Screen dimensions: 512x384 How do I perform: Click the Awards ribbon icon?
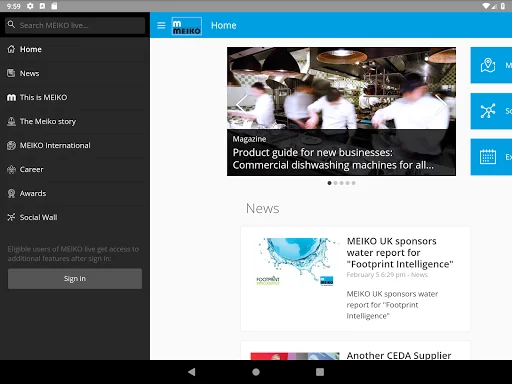pyautogui.click(x=11, y=193)
